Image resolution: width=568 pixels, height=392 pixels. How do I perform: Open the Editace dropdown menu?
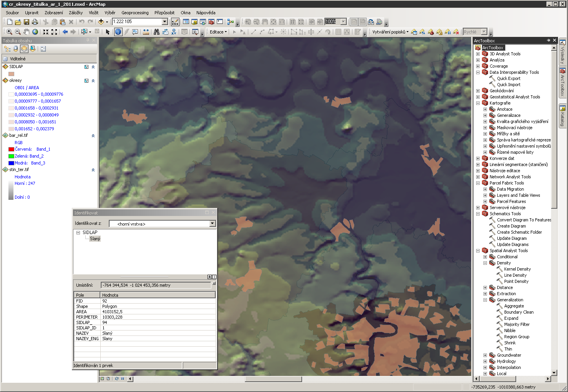pyautogui.click(x=218, y=32)
